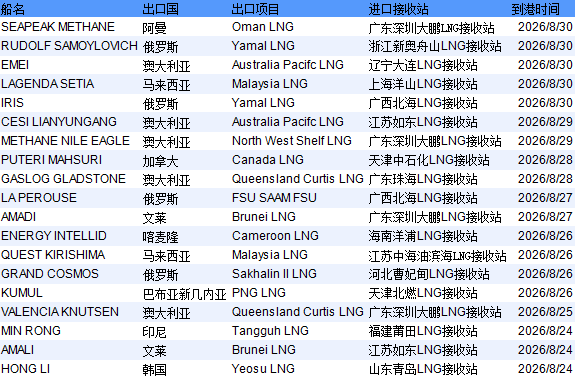This screenshot has height=377, width=575.
Task: Click ship name IRIS
Action: pyautogui.click(x=12, y=103)
